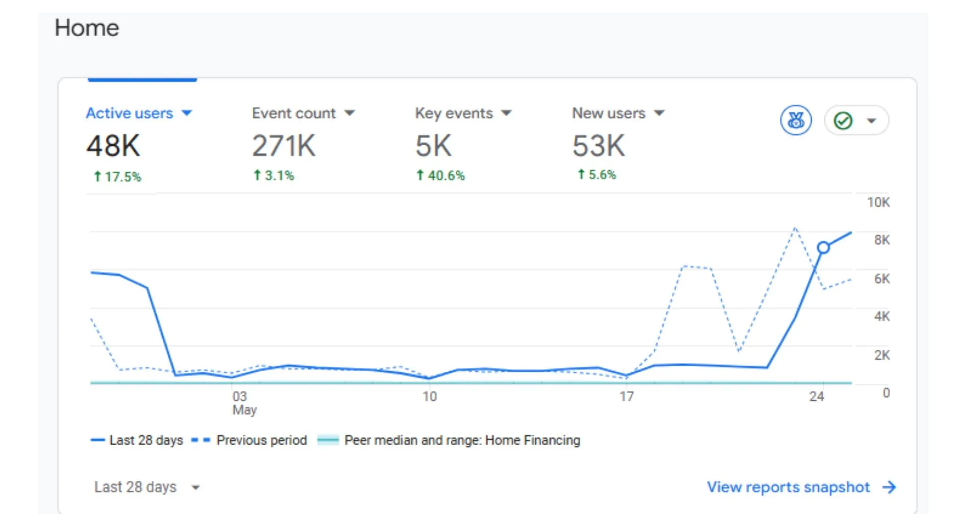Click the 4K y-axis label
The width and height of the screenshot is (980, 514).
pyautogui.click(x=882, y=317)
